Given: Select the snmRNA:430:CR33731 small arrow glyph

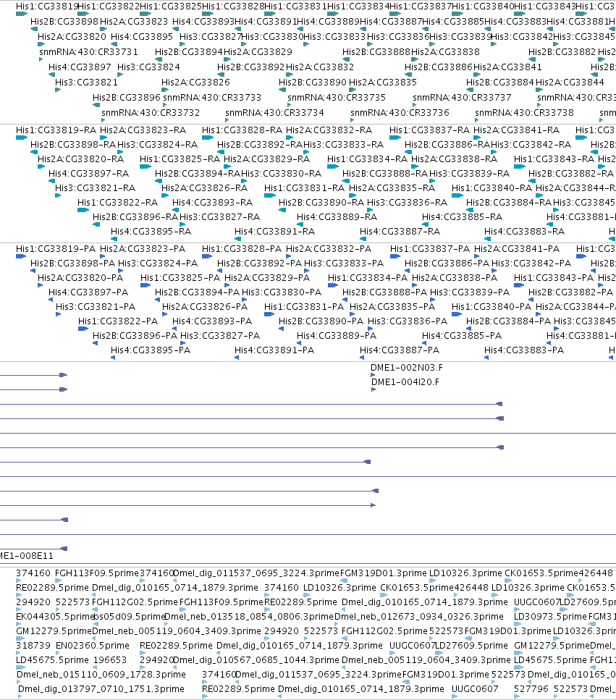Looking at the screenshot, I should [x=41, y=59].
